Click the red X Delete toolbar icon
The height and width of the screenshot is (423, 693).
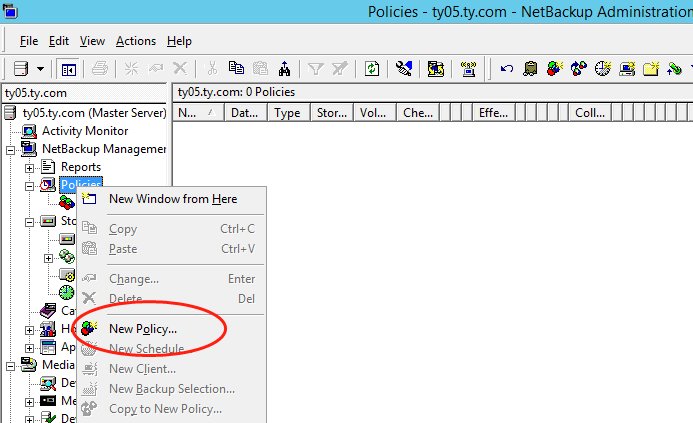pos(180,69)
